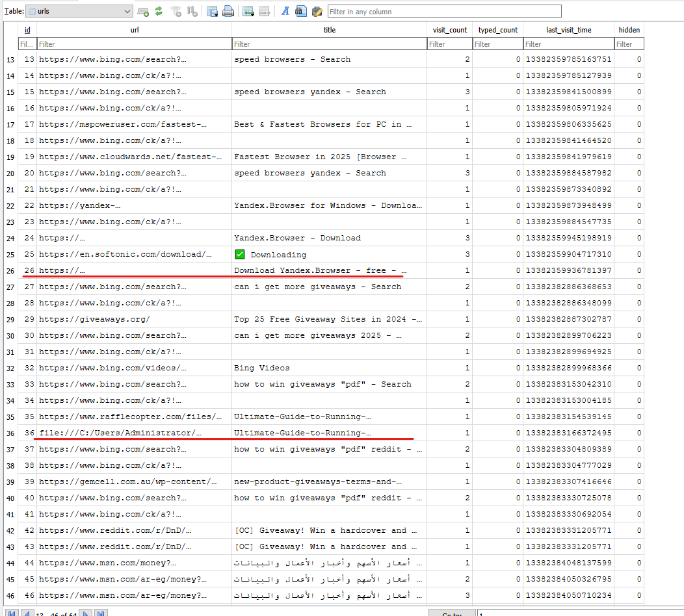Viewport: 684px width, 616px height.
Task: Select yandex- url cell in row 22
Action: click(135, 205)
